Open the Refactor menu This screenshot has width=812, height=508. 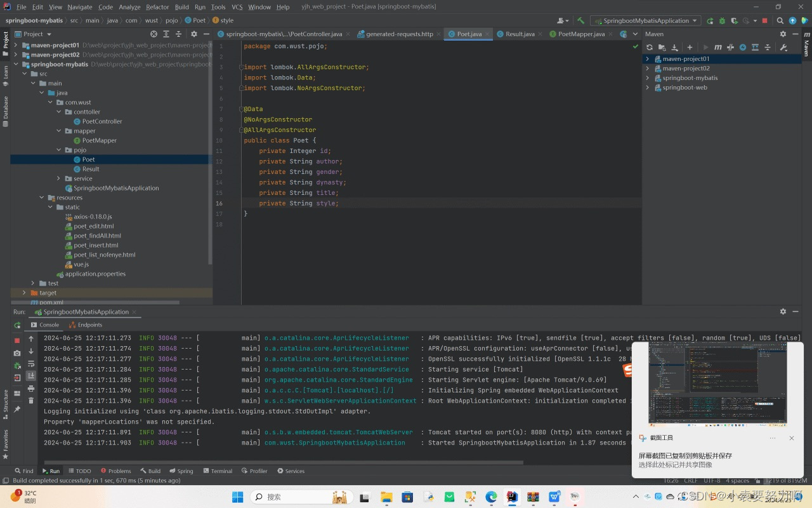click(x=157, y=7)
